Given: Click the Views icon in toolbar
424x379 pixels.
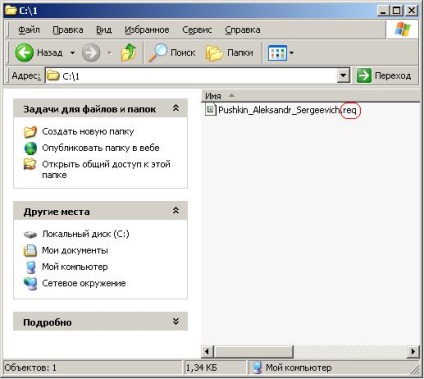Looking at the screenshot, I should pyautogui.click(x=277, y=53).
